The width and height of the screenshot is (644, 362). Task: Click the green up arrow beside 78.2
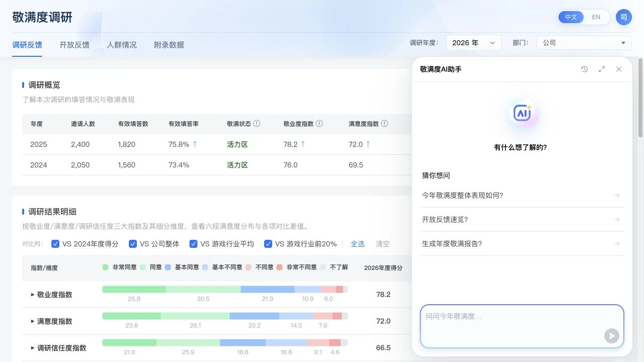coord(303,144)
